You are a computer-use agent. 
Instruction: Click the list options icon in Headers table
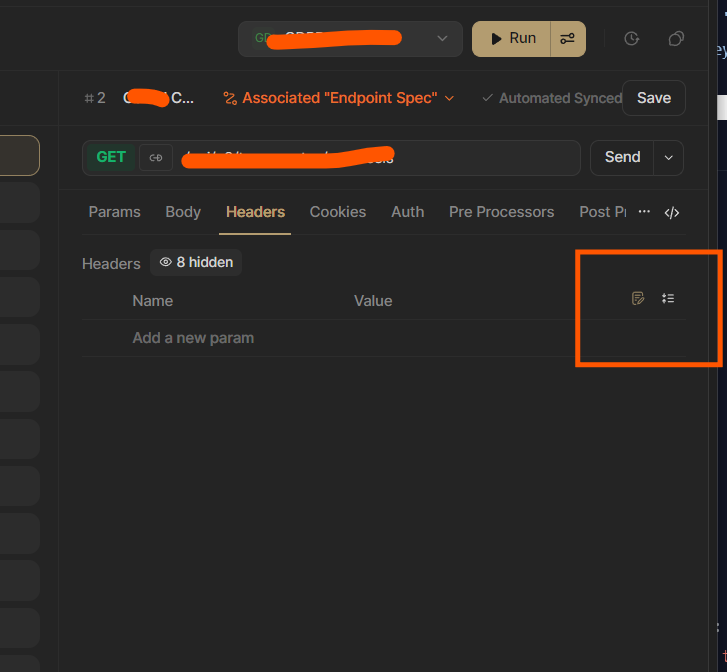(x=668, y=298)
